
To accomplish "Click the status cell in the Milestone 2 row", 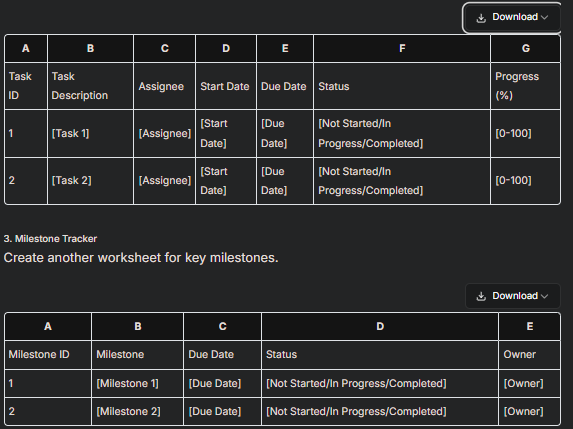I will coord(380,411).
